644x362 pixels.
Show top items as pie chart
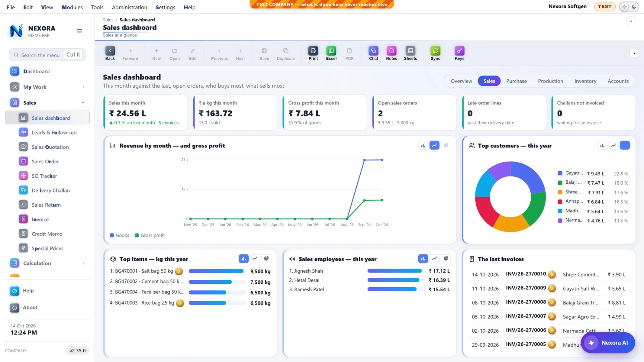coord(266,258)
